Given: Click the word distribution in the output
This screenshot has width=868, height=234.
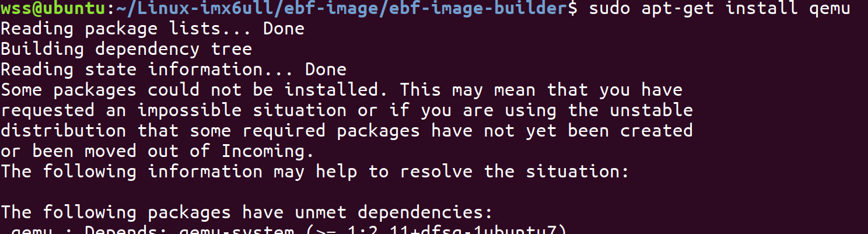Looking at the screenshot, I should coord(63,130).
